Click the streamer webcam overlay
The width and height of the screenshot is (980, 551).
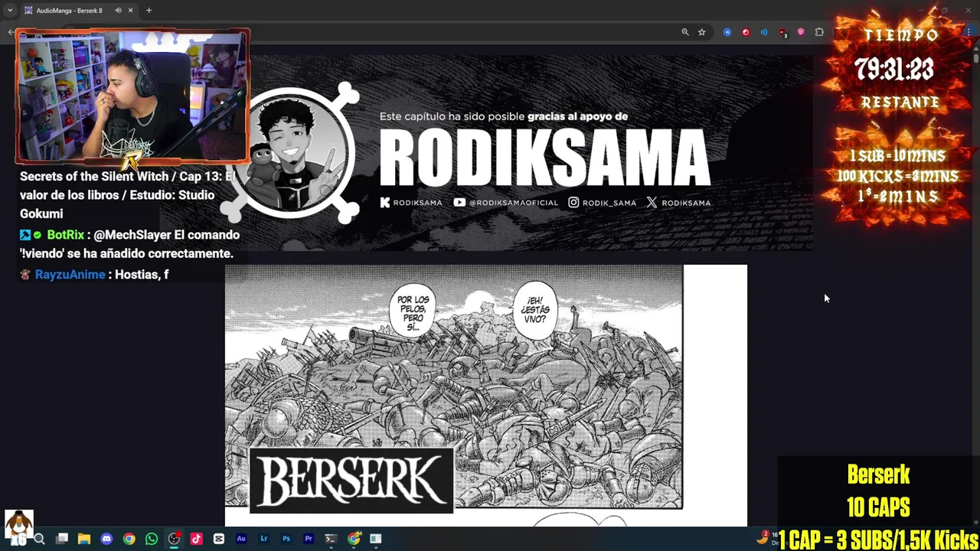coord(132,96)
